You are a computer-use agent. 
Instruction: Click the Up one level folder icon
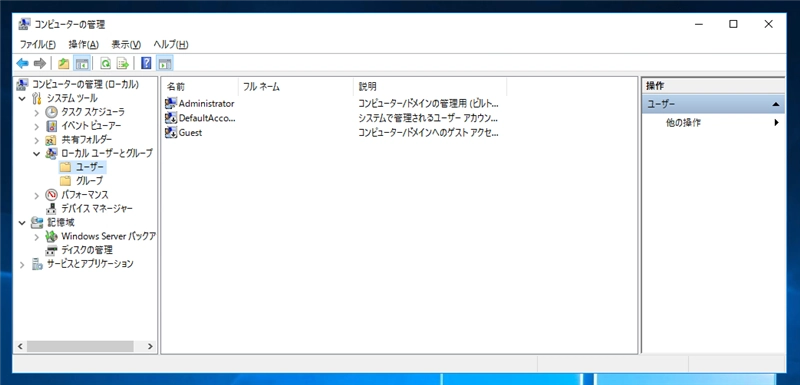point(63,63)
